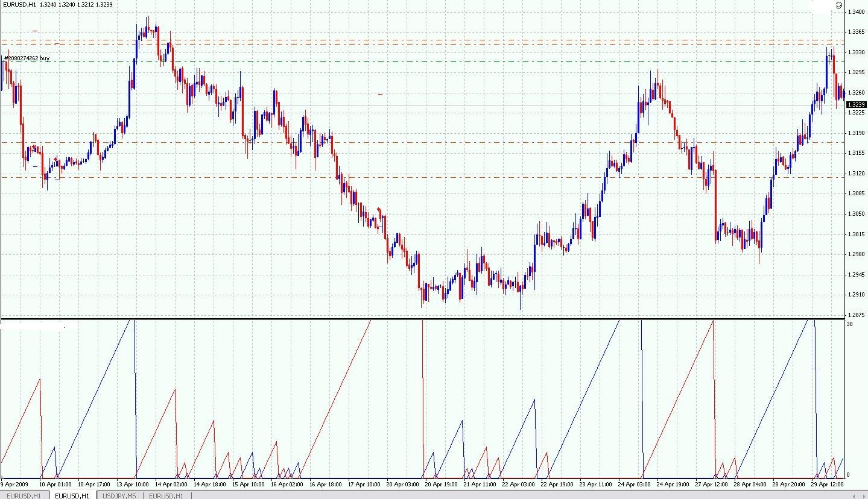The width and height of the screenshot is (868, 499).
Task: Click the 1.2875 price axis label
Action: point(857,315)
